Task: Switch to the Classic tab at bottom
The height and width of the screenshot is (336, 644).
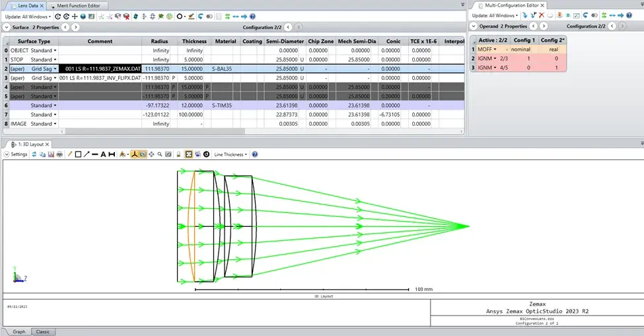Action: [x=43, y=331]
